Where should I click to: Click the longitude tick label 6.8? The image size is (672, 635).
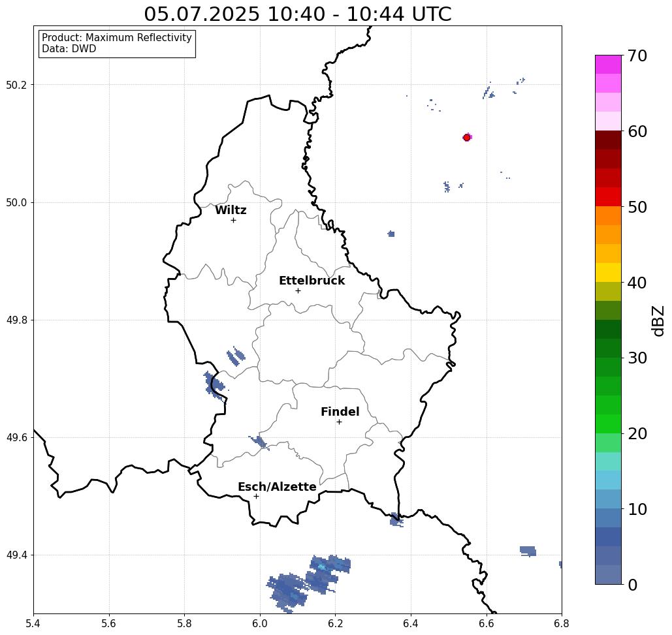pyautogui.click(x=562, y=623)
